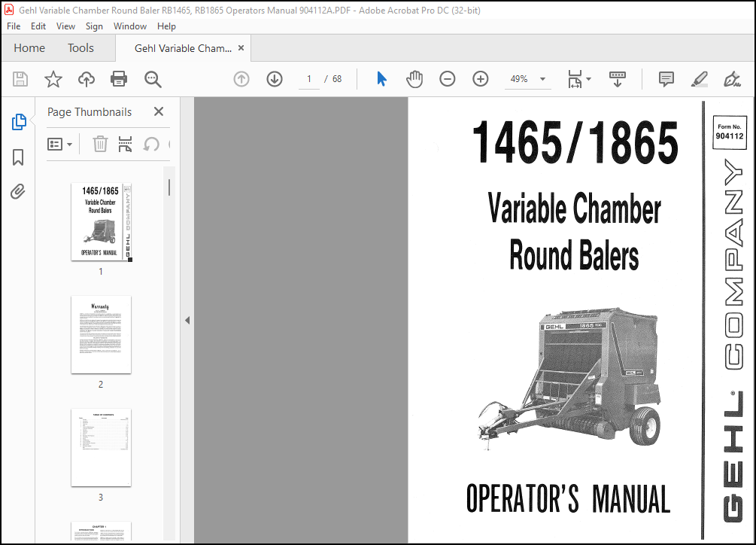This screenshot has height=545, width=756.
Task: Open the Edit menu
Action: (x=38, y=26)
